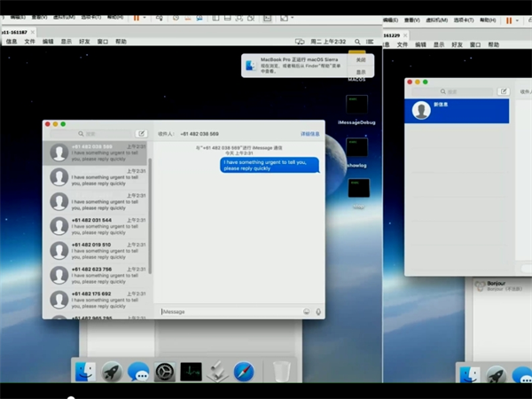Open the 窗口 menu in menu bar
This screenshot has width=532, height=399.
coord(103,42)
